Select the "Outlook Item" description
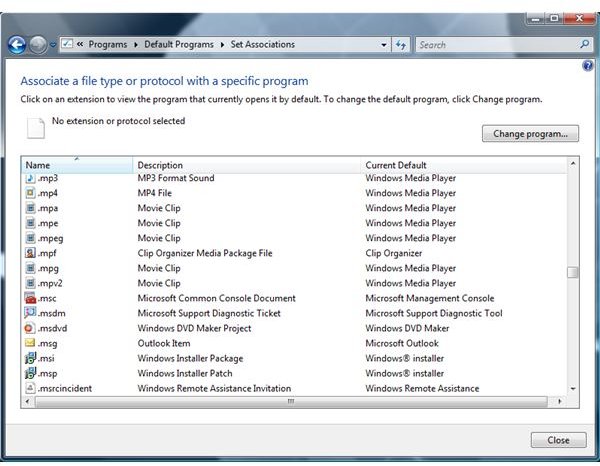This screenshot has height=466, width=600. point(164,343)
